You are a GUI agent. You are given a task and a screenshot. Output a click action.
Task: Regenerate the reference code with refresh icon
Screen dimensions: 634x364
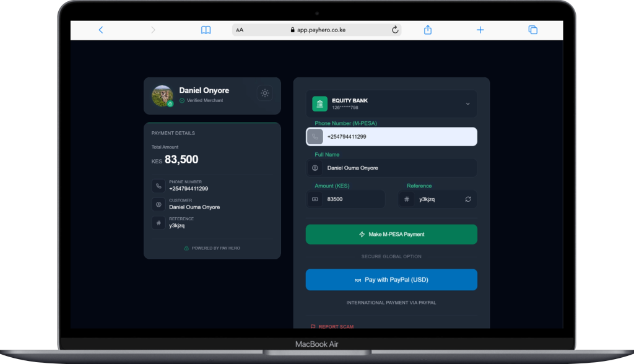pos(468,199)
